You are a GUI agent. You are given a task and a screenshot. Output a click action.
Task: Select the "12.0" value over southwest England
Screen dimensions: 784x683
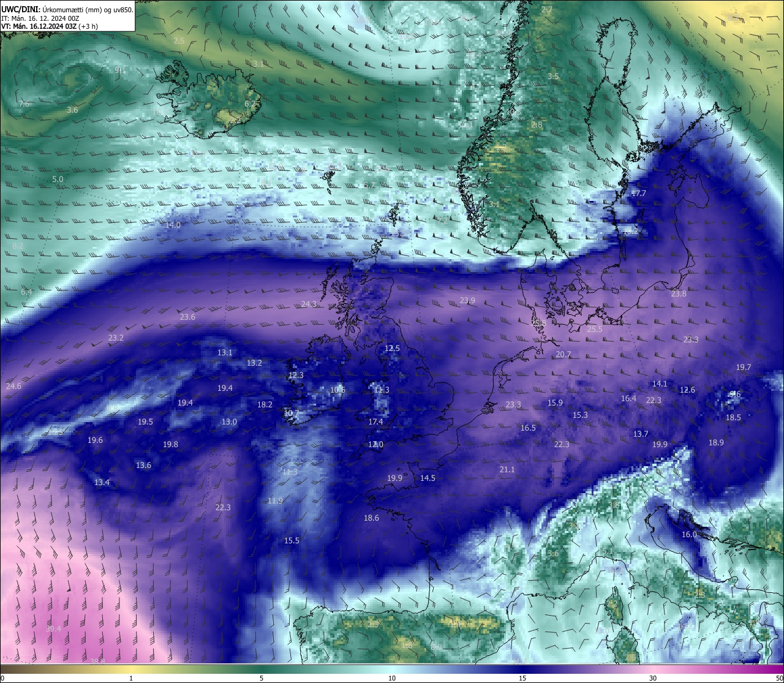coord(375,444)
